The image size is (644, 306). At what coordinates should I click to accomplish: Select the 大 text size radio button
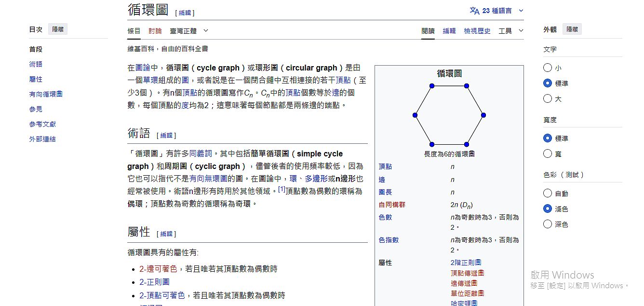pyautogui.click(x=548, y=99)
